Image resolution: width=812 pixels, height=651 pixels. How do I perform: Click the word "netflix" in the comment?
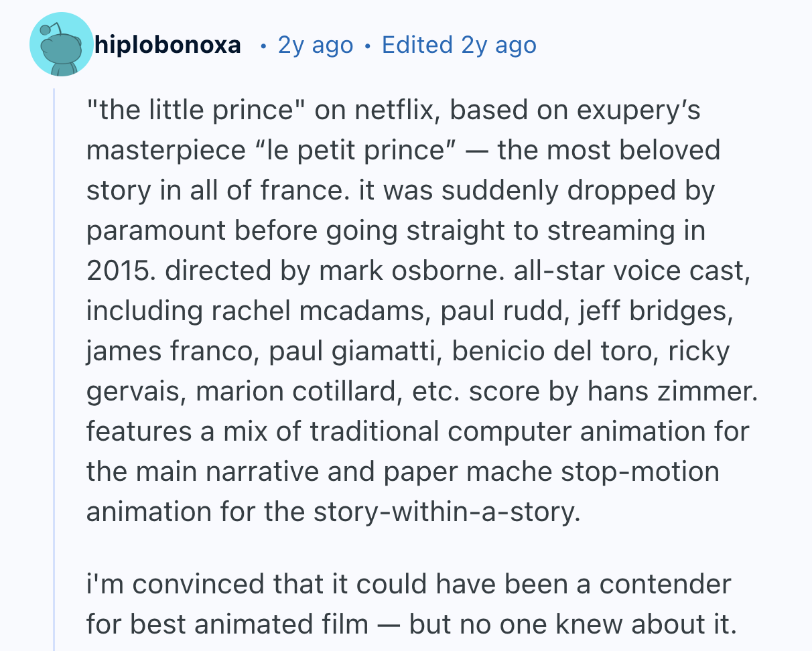[x=395, y=110]
